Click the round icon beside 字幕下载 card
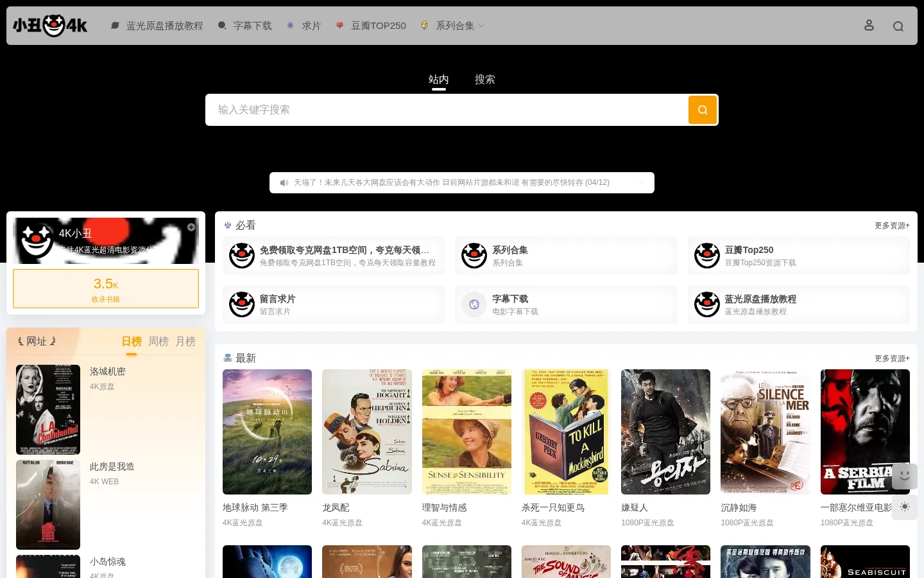The height and width of the screenshot is (578, 924). pos(474,304)
